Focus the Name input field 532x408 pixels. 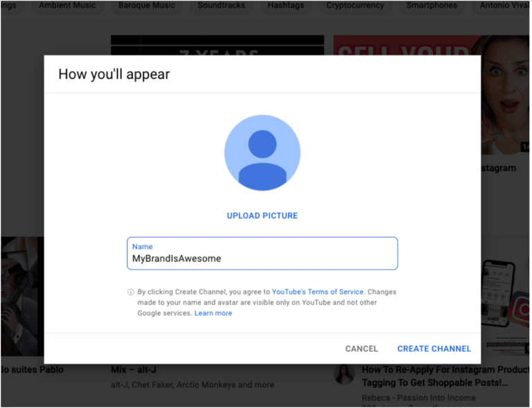[262, 258]
